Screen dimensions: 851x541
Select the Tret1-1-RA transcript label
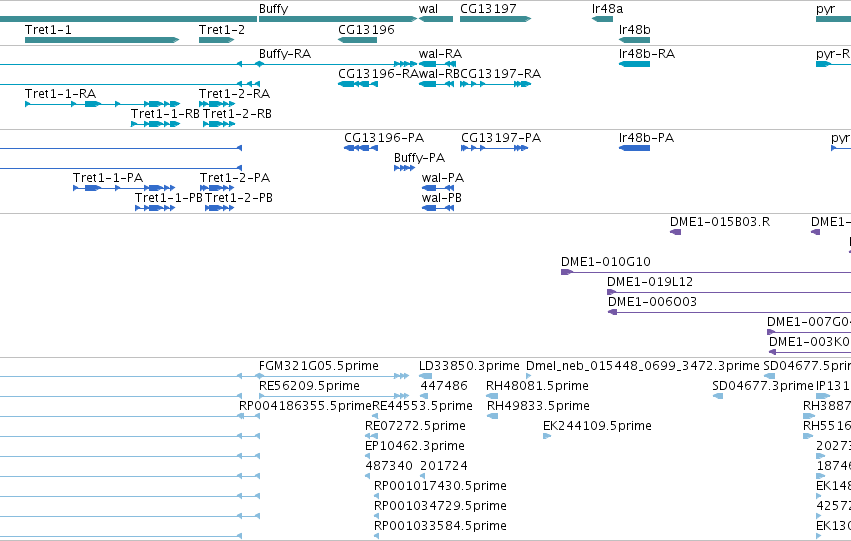(x=60, y=93)
